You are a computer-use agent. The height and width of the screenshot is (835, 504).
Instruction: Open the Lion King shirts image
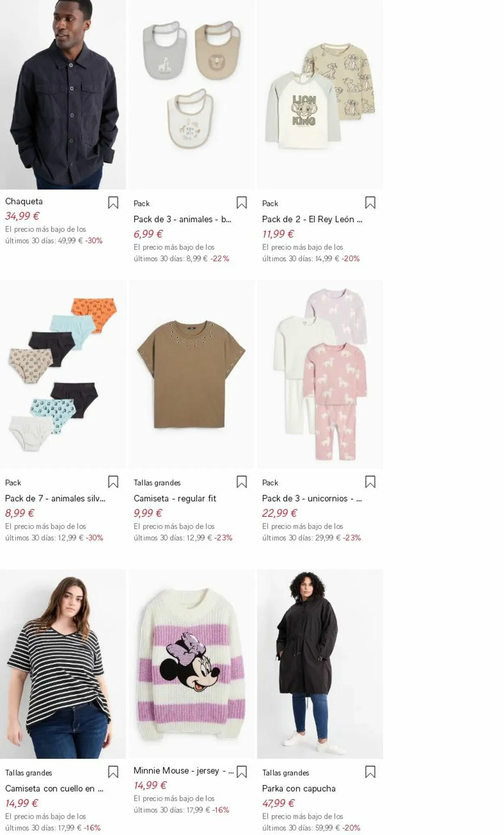tap(320, 94)
